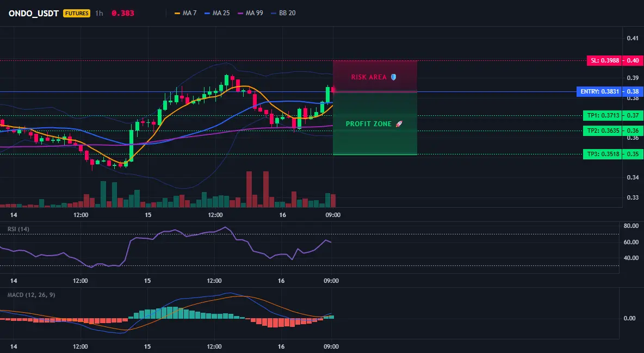
Task: Click the 14 date label under main chart
Action: (14, 215)
